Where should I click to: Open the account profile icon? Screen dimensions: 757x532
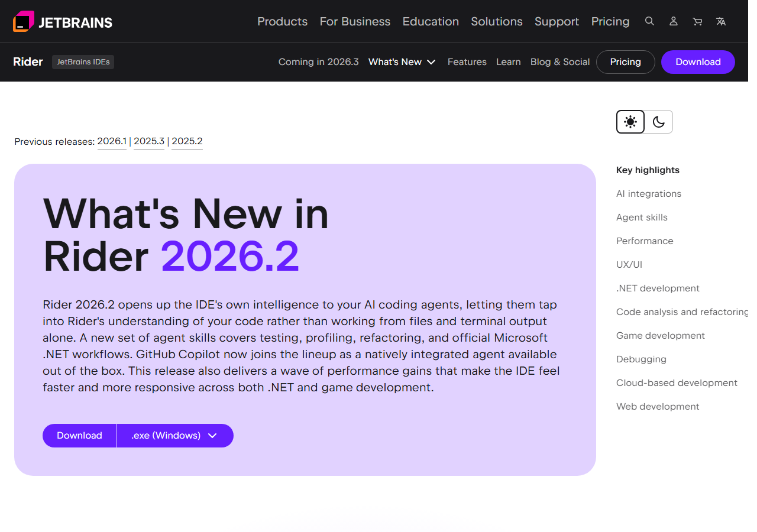(x=674, y=21)
